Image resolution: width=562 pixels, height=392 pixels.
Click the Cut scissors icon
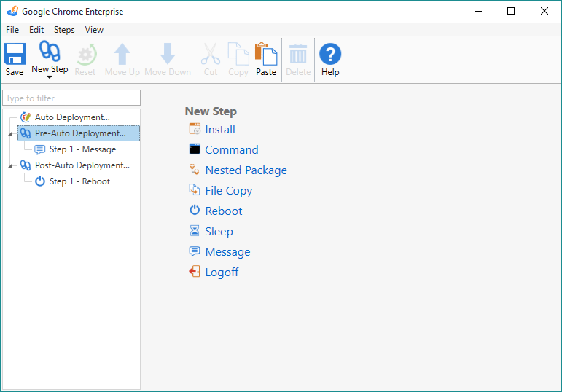(x=211, y=54)
